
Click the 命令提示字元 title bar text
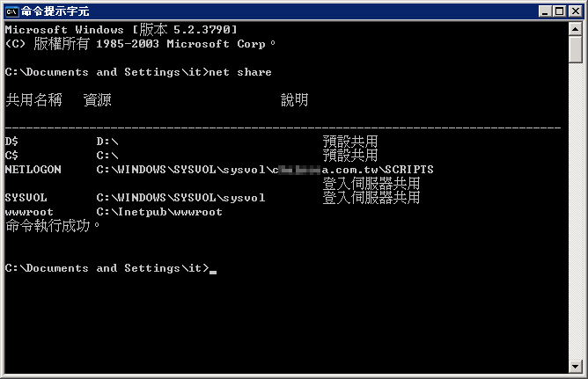click(x=55, y=11)
